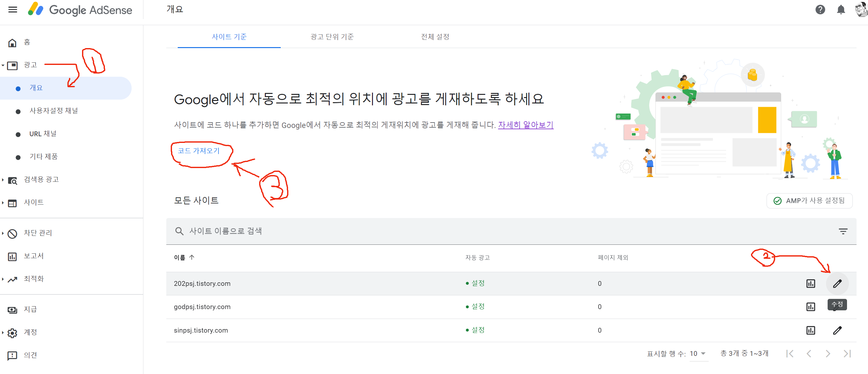Screen dimensions: 868x374
Task: Expand the 차단 관리 section arrow
Action: point(3,233)
